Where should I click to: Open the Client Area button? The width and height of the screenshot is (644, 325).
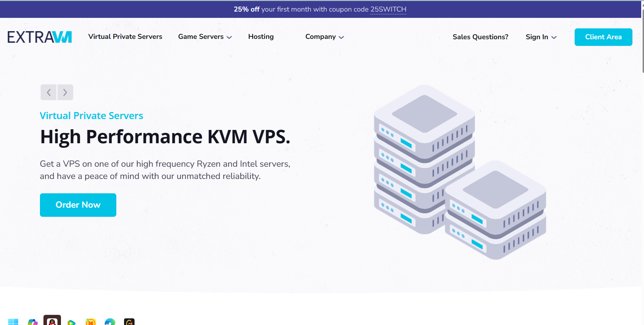[x=603, y=37]
